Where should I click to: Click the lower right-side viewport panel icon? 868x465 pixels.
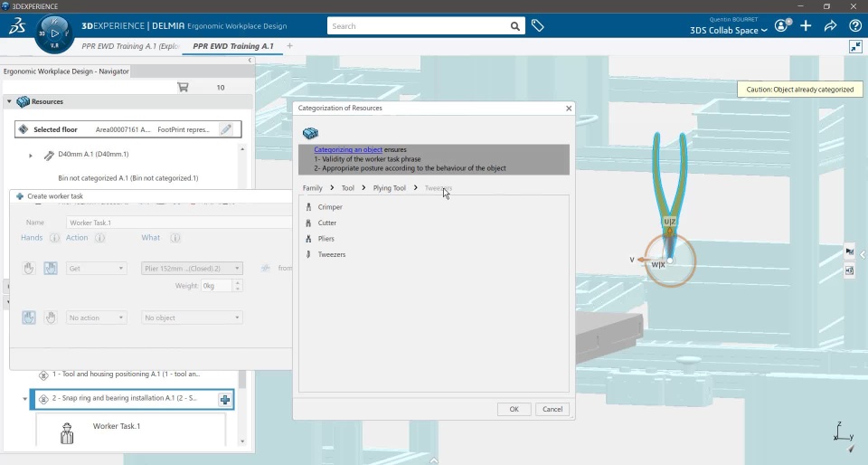(x=849, y=270)
